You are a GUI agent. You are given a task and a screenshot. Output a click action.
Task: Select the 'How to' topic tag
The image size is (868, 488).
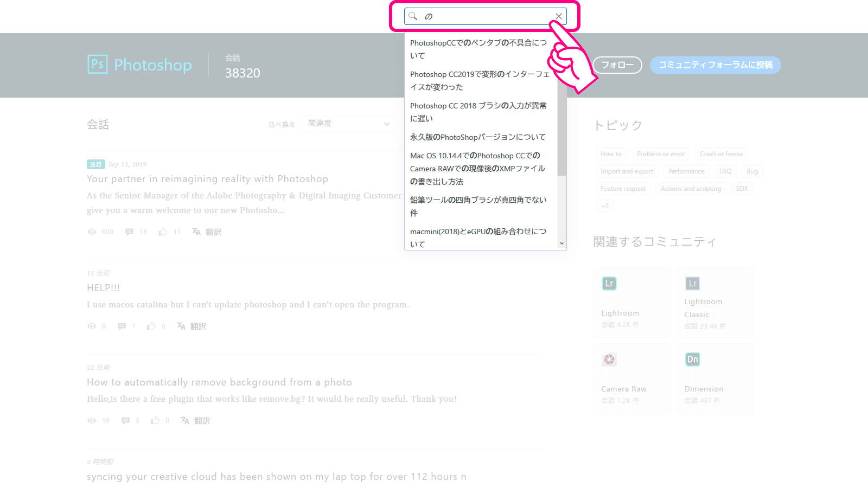pos(611,154)
